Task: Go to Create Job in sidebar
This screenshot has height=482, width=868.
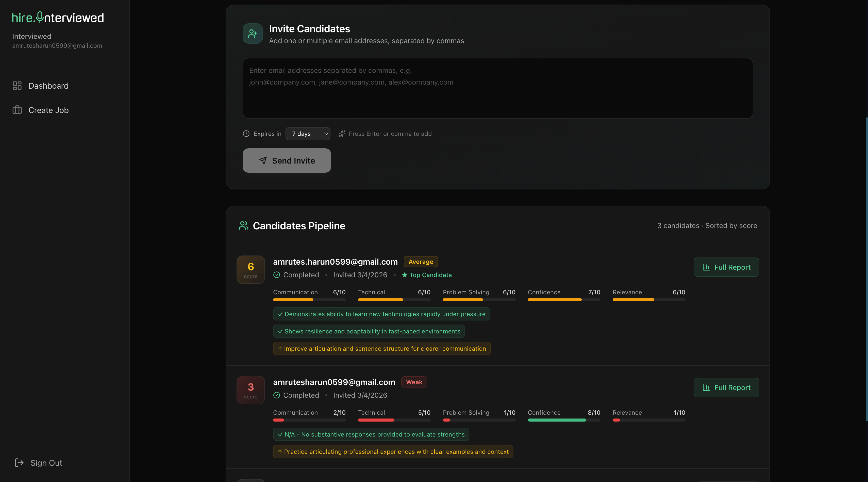Action: point(48,110)
